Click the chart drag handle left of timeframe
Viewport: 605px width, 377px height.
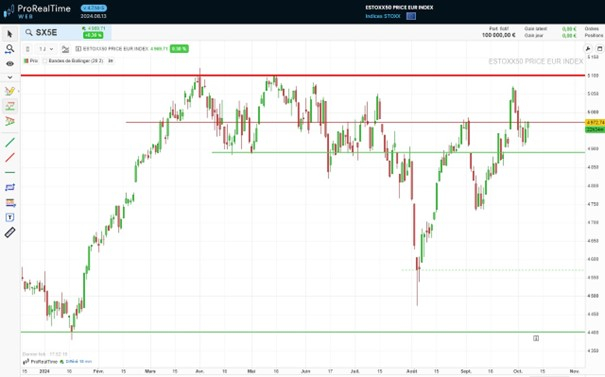click(27, 49)
